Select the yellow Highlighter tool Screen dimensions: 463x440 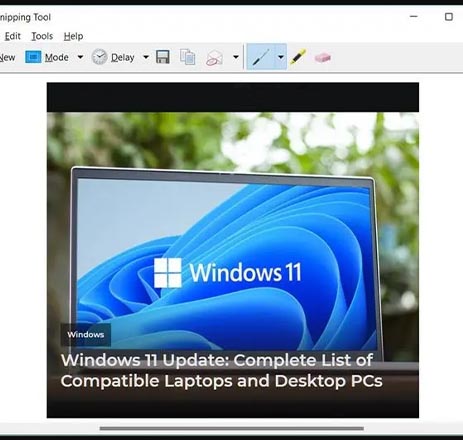tap(298, 57)
